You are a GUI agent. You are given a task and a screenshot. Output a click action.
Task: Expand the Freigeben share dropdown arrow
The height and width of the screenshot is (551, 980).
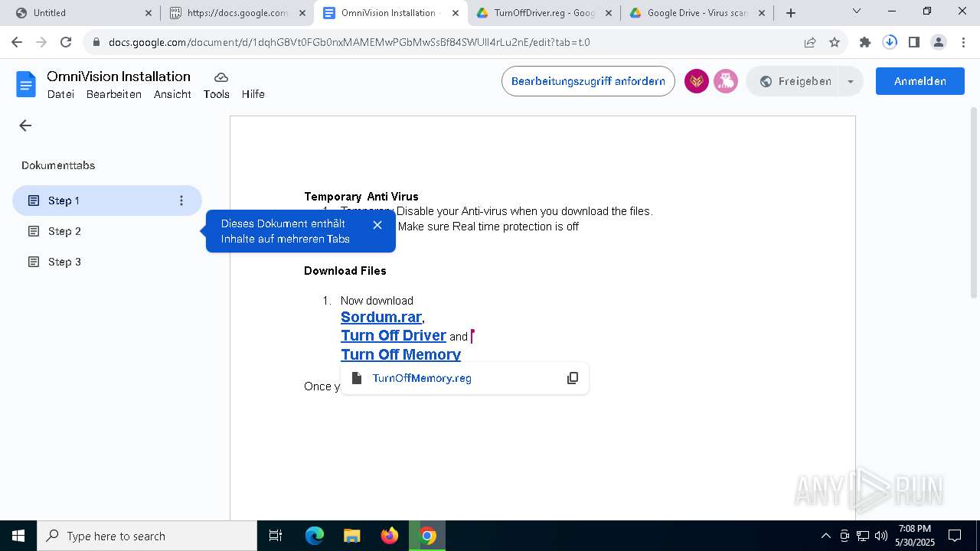[x=851, y=81]
